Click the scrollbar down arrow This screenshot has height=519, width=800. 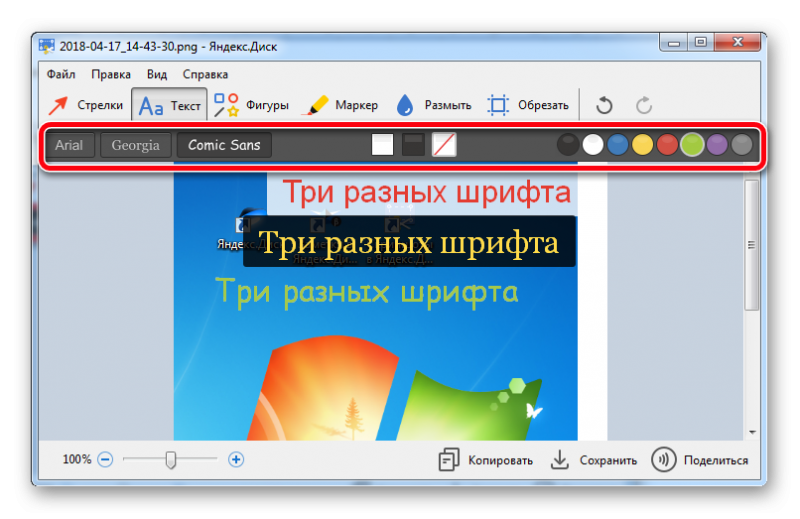click(752, 433)
